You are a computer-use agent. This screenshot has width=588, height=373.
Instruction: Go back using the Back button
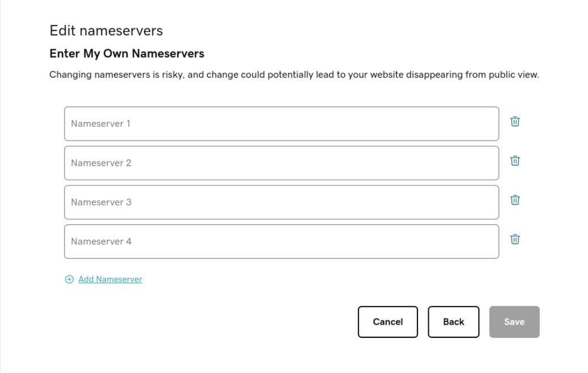pos(453,321)
